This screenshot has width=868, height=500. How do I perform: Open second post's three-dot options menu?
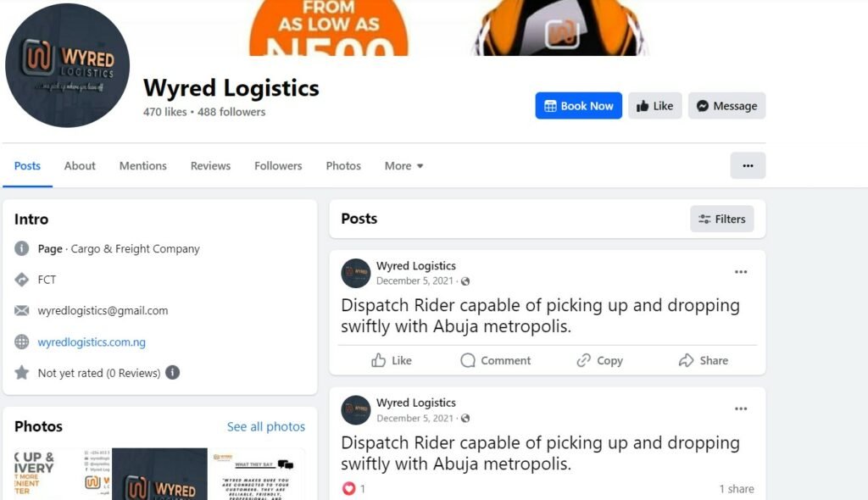click(741, 408)
